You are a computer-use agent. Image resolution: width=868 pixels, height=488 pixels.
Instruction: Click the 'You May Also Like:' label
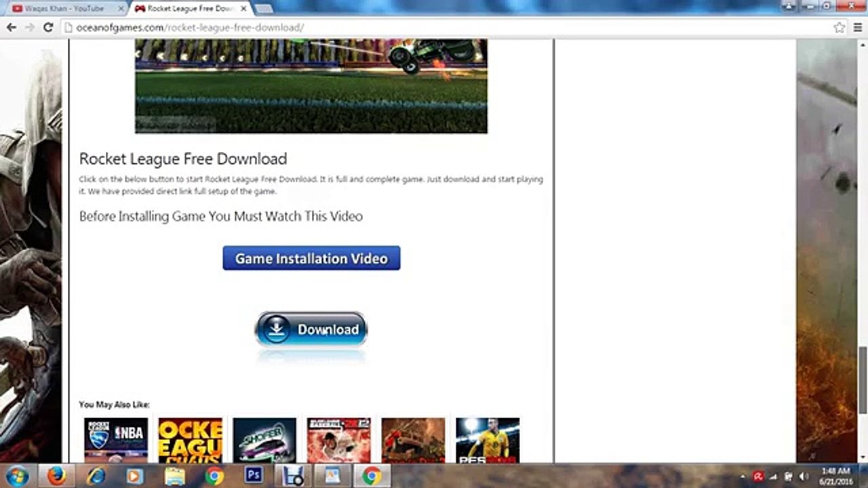point(114,405)
